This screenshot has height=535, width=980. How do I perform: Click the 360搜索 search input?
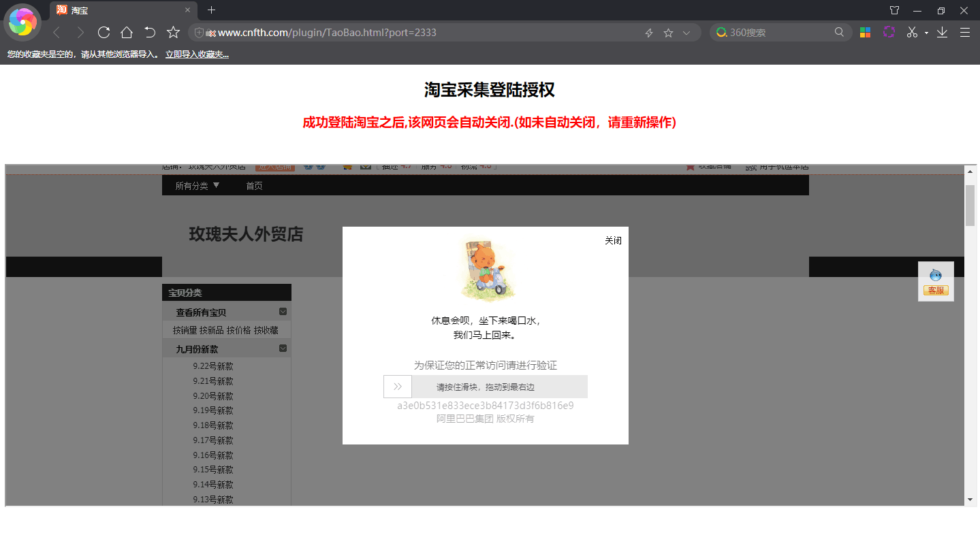[780, 33]
